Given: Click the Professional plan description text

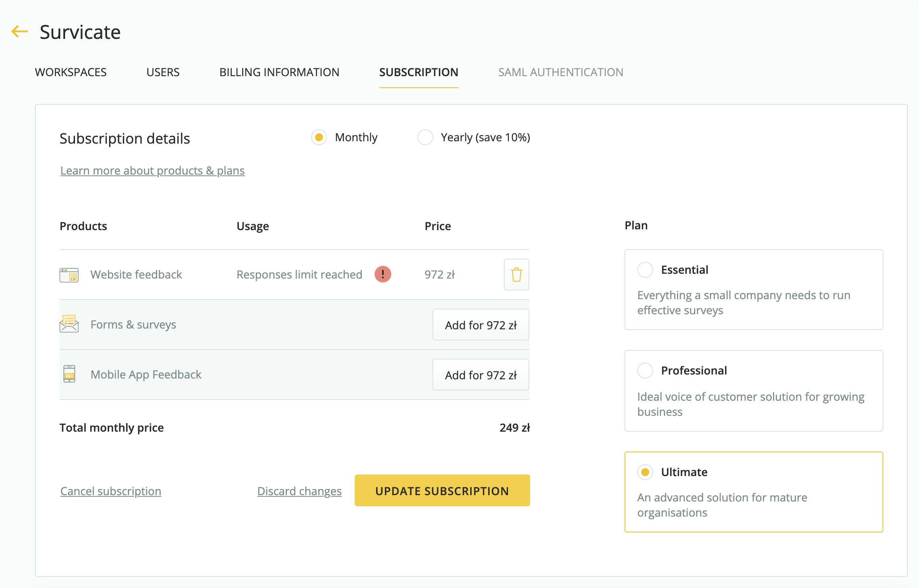Looking at the screenshot, I should (x=751, y=404).
